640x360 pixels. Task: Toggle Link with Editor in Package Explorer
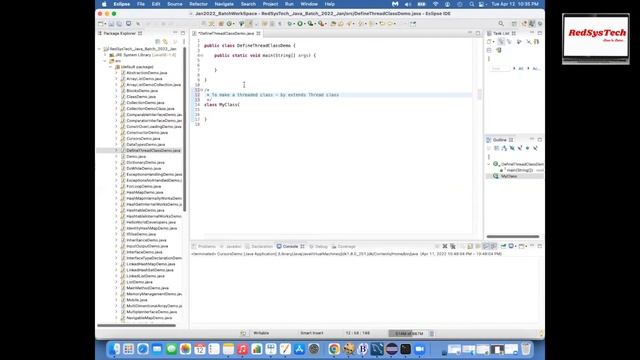tap(165, 42)
